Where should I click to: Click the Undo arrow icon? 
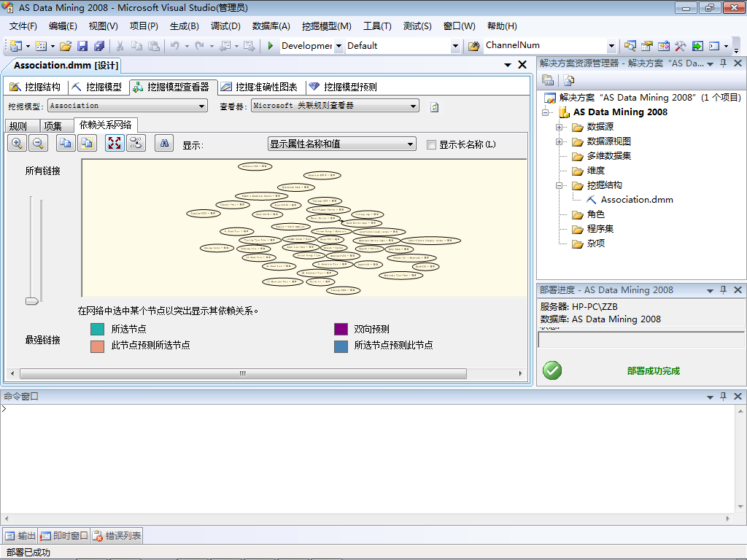click(175, 46)
